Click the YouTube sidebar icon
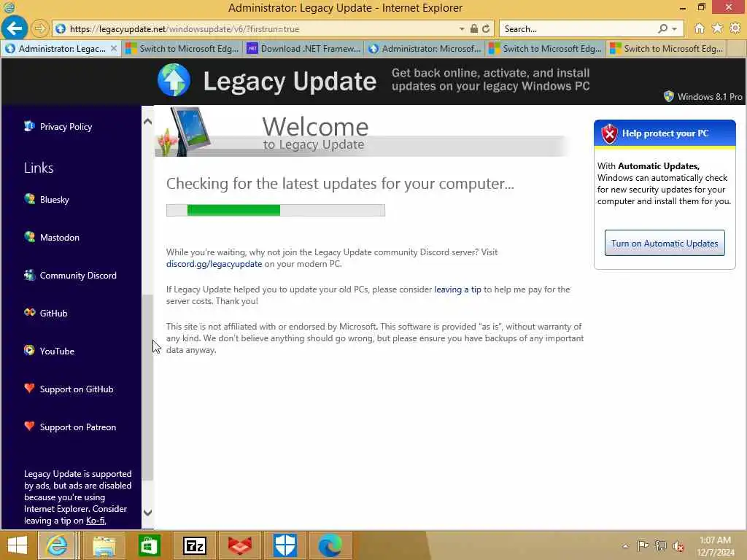This screenshot has width=747, height=560. [x=29, y=351]
